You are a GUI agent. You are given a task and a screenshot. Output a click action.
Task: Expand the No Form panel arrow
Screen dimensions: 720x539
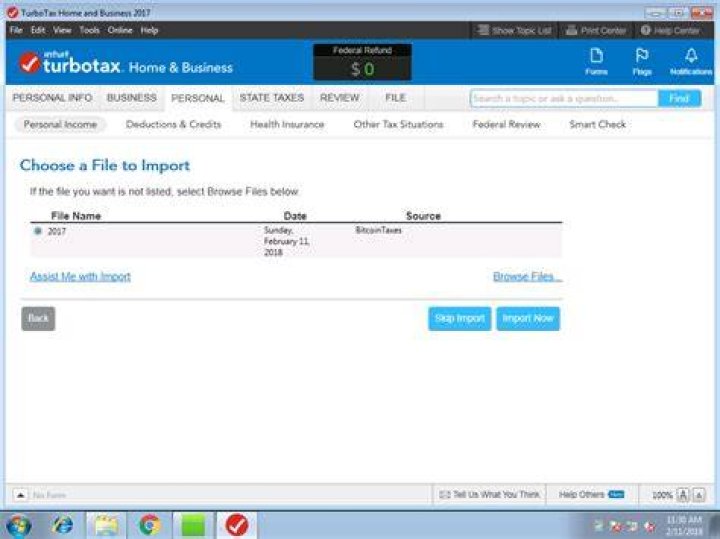[20, 495]
